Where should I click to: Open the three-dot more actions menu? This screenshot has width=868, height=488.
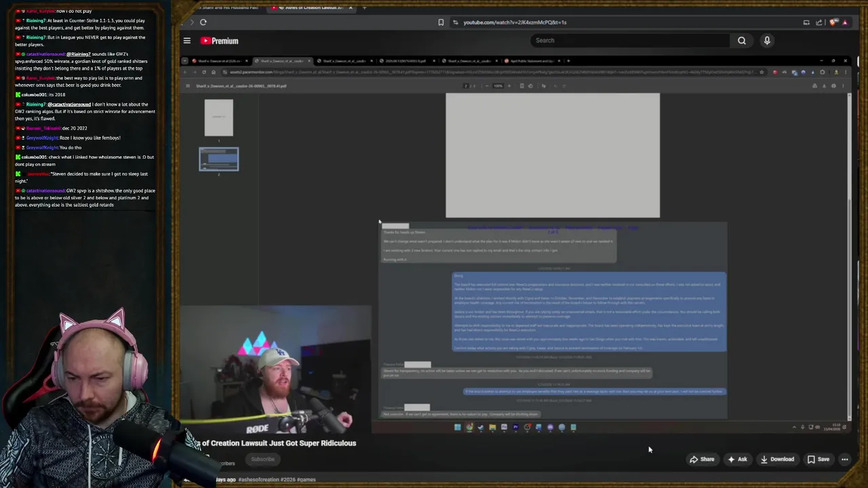pyautogui.click(x=845, y=460)
